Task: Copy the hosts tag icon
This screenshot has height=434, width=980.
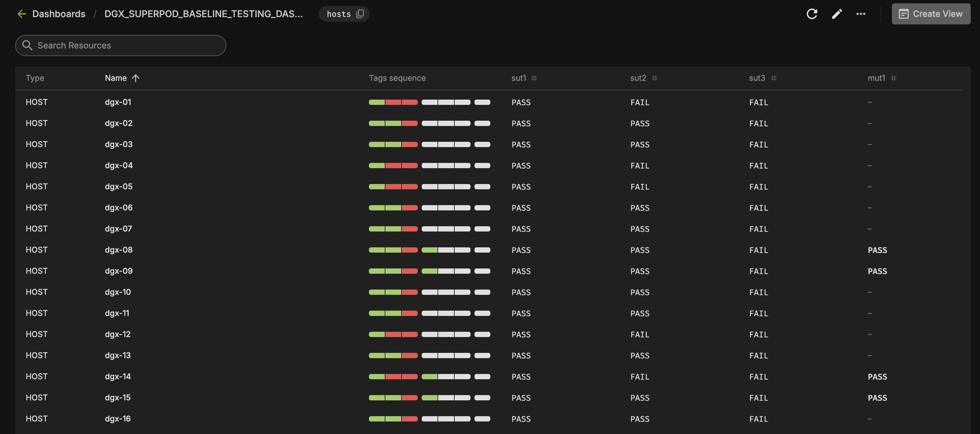Action: (x=360, y=14)
